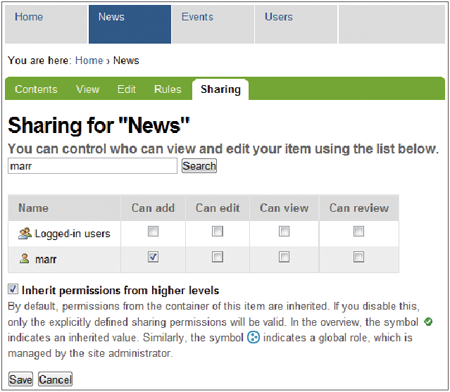Save the sharing settings
This screenshot has width=450, height=392.
coord(20,379)
